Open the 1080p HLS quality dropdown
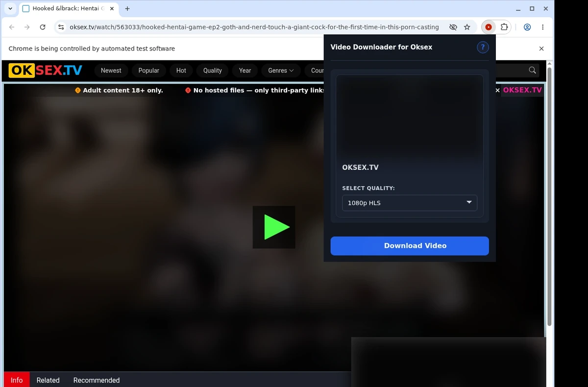 410,203
